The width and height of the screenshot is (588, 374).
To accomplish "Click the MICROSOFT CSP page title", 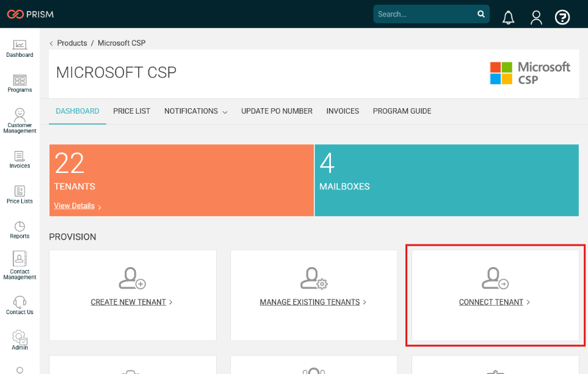I will coord(116,73).
